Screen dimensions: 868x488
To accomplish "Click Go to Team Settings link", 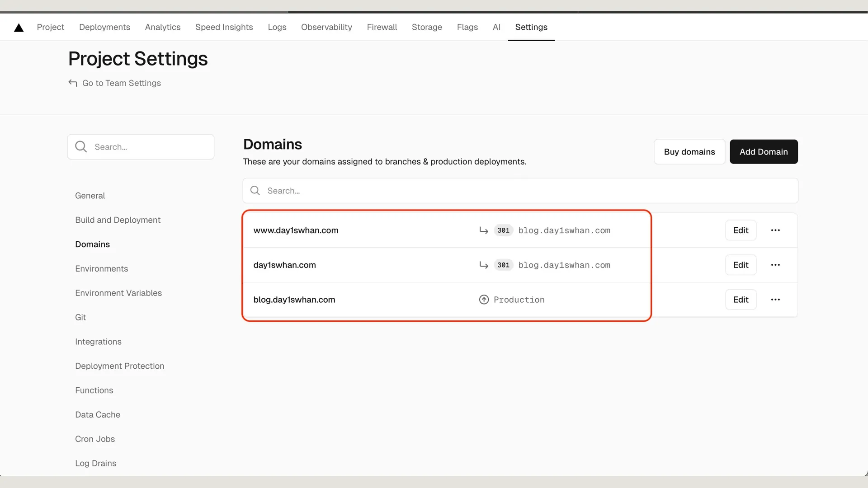I will point(122,83).
